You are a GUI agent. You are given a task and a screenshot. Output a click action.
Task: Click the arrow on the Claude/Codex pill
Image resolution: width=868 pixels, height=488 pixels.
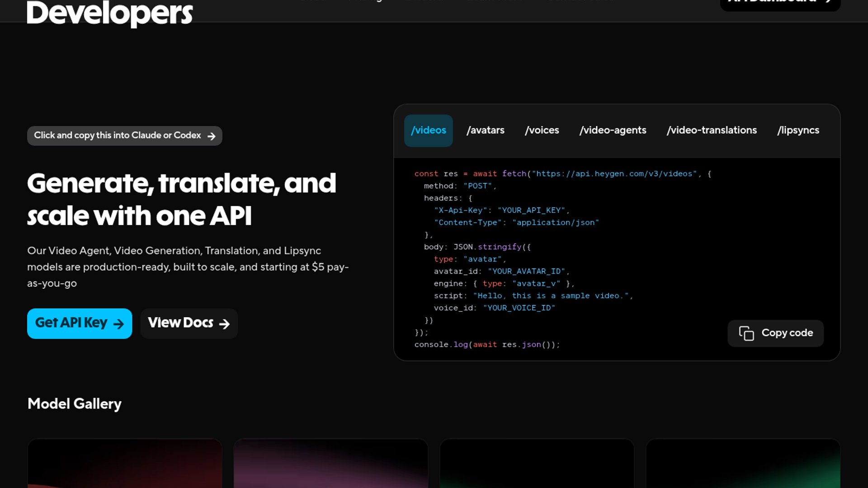[x=211, y=136]
